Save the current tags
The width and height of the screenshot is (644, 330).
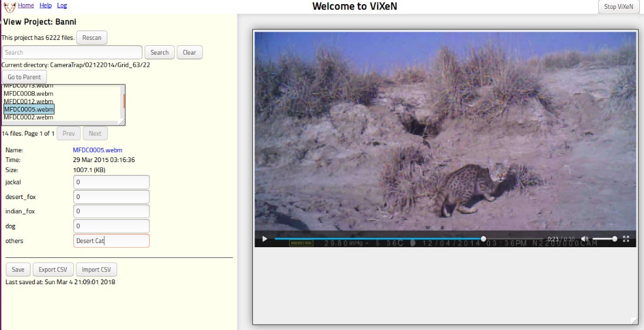18,270
